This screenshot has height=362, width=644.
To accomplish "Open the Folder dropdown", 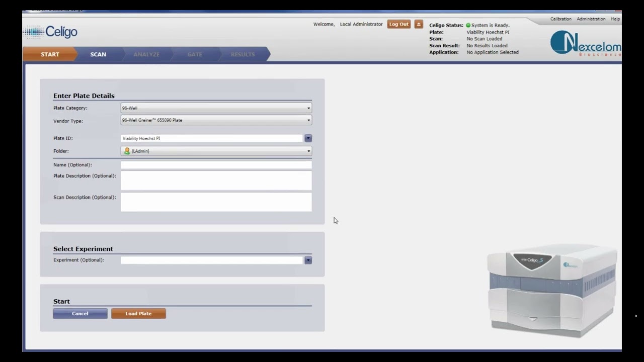I will click(216, 151).
